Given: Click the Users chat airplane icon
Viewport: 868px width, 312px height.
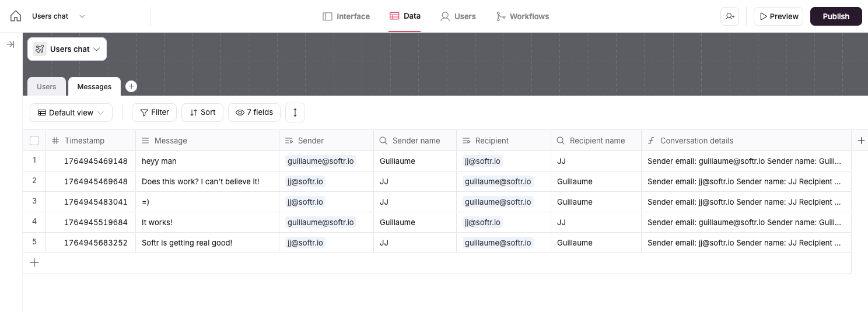Looking at the screenshot, I should click(40, 49).
